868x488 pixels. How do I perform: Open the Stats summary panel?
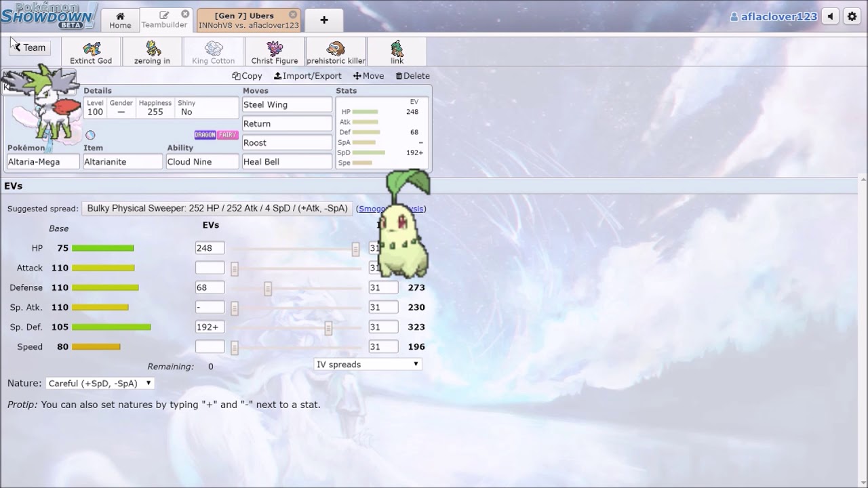point(382,133)
